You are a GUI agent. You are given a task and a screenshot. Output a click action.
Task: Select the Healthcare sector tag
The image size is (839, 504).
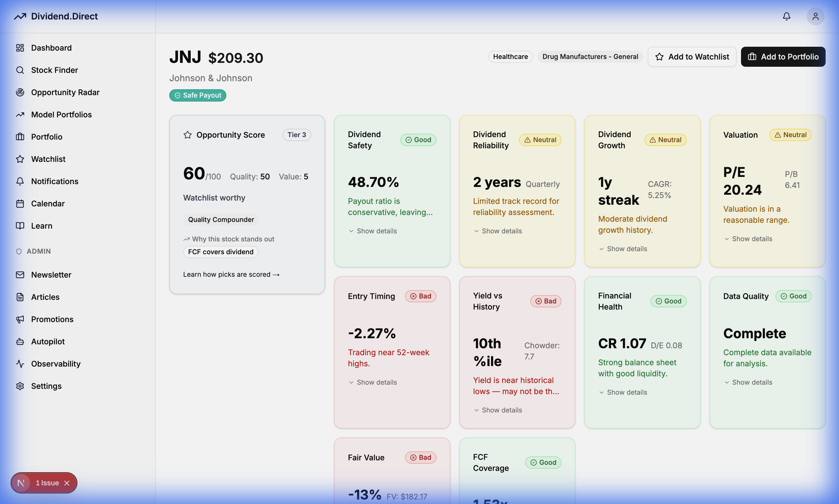click(510, 56)
